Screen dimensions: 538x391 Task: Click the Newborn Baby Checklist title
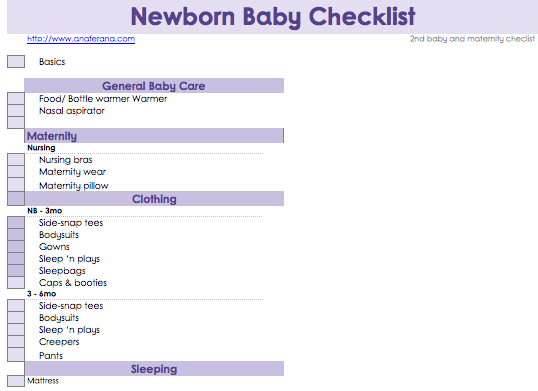click(273, 16)
